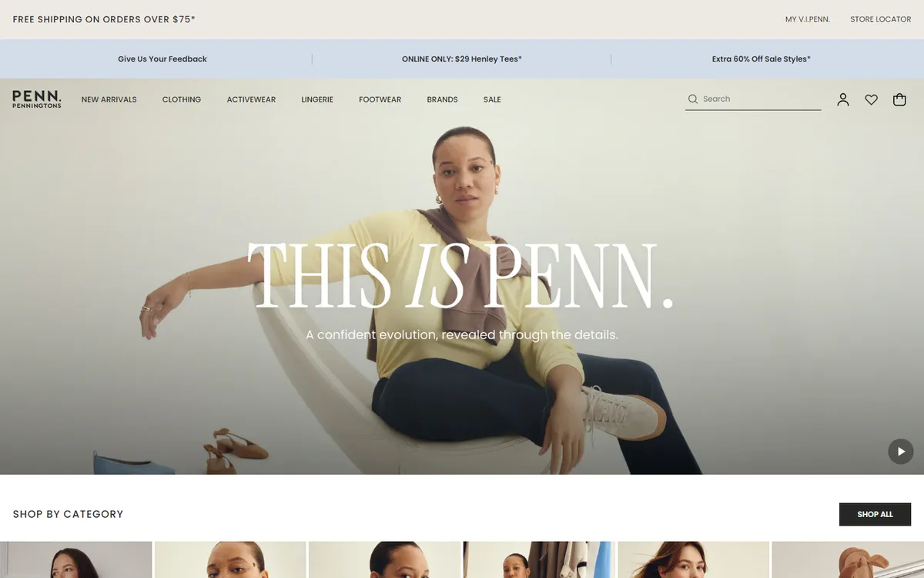This screenshot has height=578, width=924.
Task: Open the My V.I.PENN. link
Action: 808,19
